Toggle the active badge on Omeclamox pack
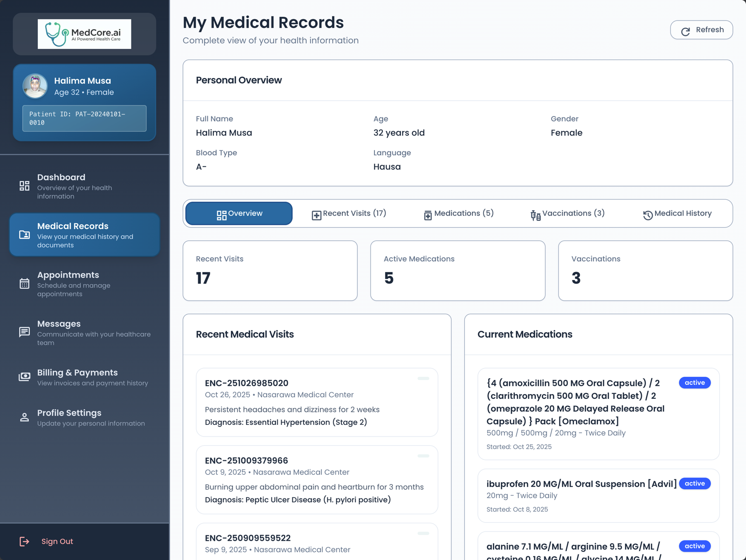 click(694, 382)
